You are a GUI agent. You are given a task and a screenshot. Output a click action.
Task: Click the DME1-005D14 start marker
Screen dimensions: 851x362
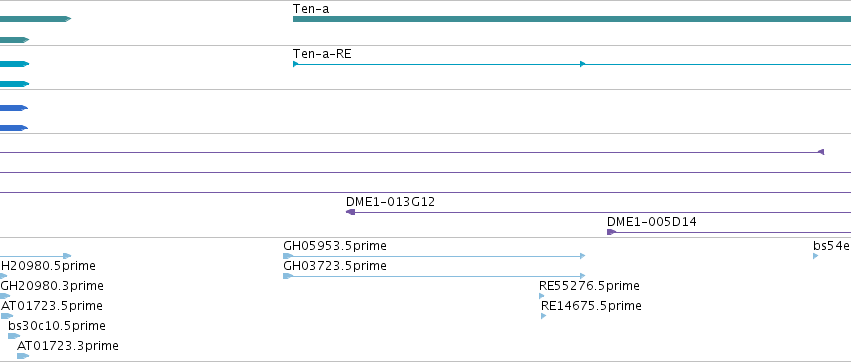612,232
